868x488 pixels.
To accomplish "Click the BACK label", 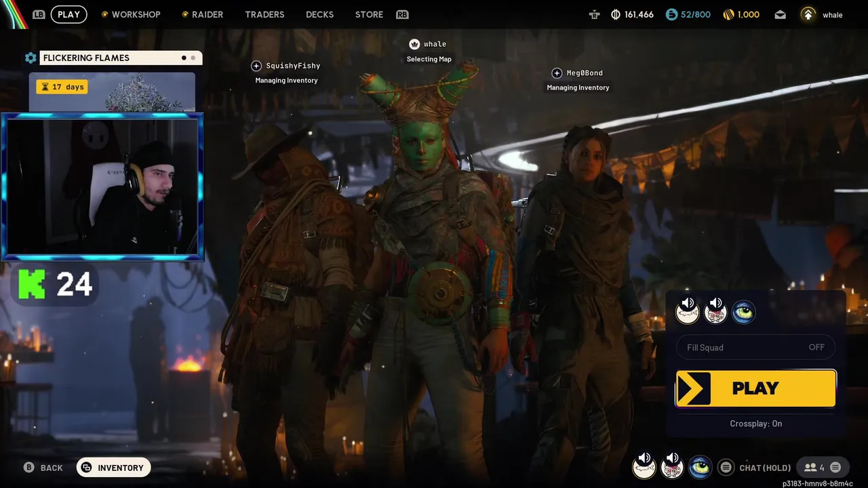I will [x=52, y=468].
